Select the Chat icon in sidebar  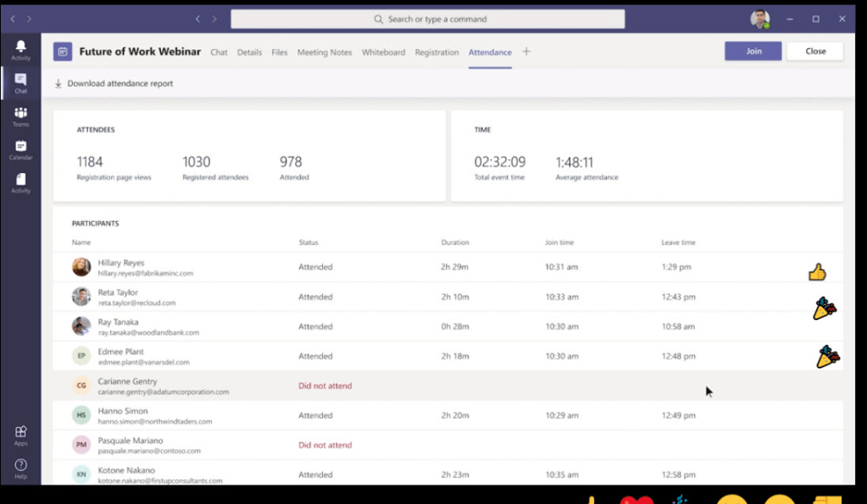coord(20,82)
